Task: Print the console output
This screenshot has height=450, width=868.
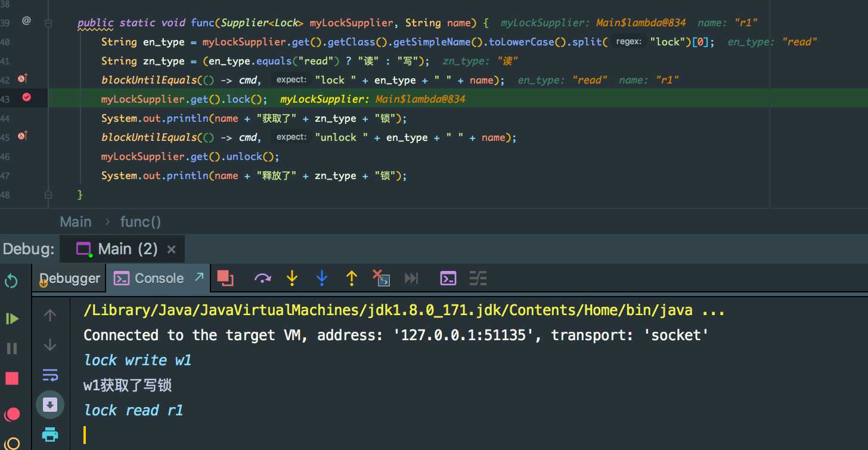Action: click(x=50, y=434)
